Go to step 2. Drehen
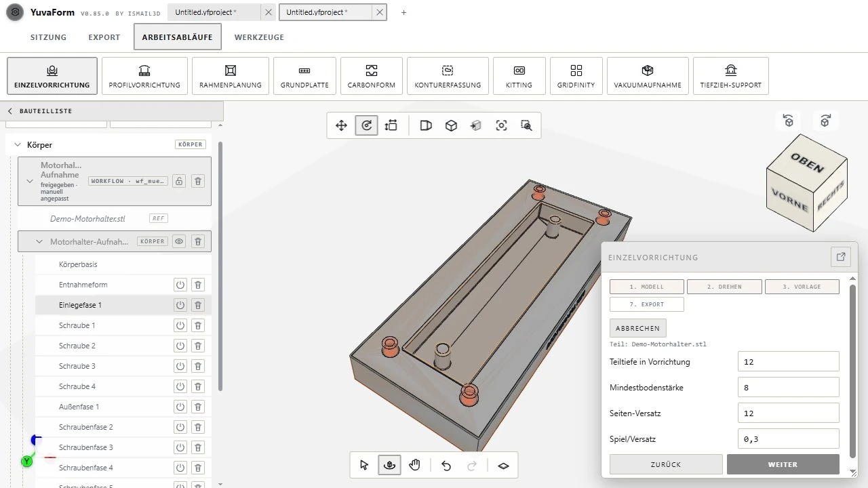The width and height of the screenshot is (868, 488). 724,287
